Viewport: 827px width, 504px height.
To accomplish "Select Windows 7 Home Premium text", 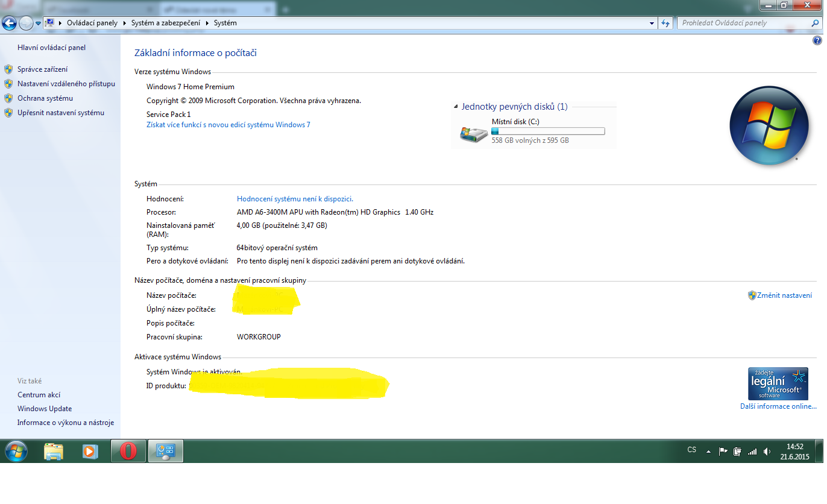I will click(x=190, y=87).
